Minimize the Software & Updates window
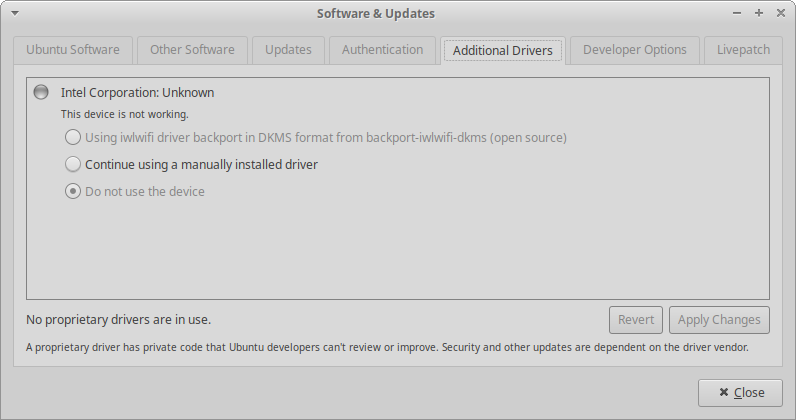Image resolution: width=796 pixels, height=420 pixels. [x=737, y=13]
